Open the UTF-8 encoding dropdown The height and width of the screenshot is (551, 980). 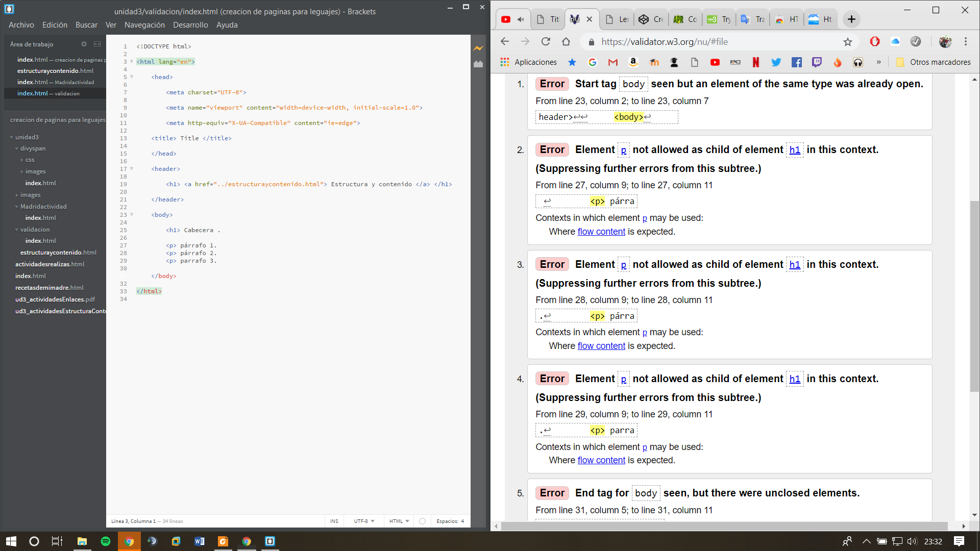click(x=364, y=521)
